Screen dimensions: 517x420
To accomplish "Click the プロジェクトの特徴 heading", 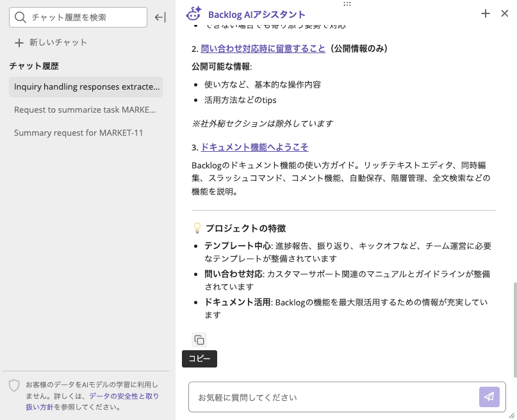I will pyautogui.click(x=245, y=229).
